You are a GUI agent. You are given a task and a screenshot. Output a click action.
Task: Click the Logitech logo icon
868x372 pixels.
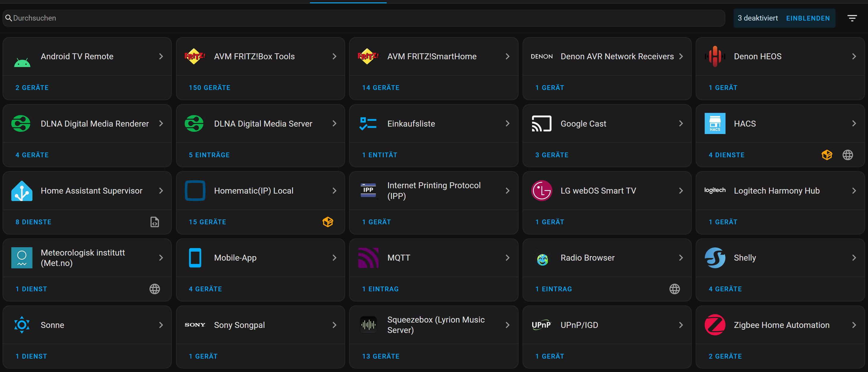[715, 190]
